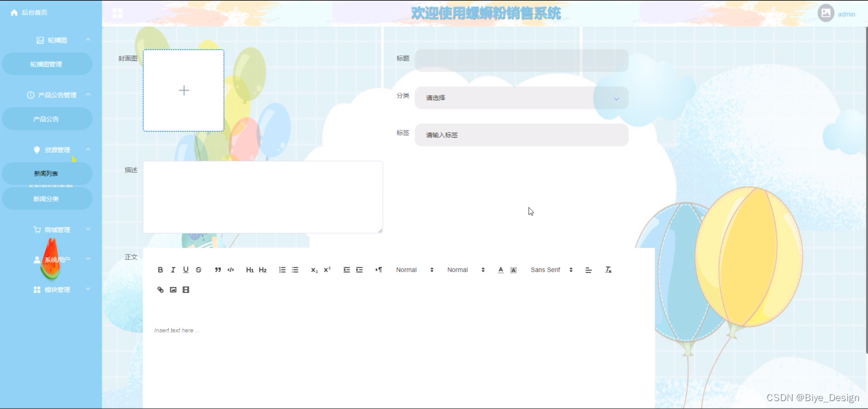Apply strikethrough formatting

199,270
